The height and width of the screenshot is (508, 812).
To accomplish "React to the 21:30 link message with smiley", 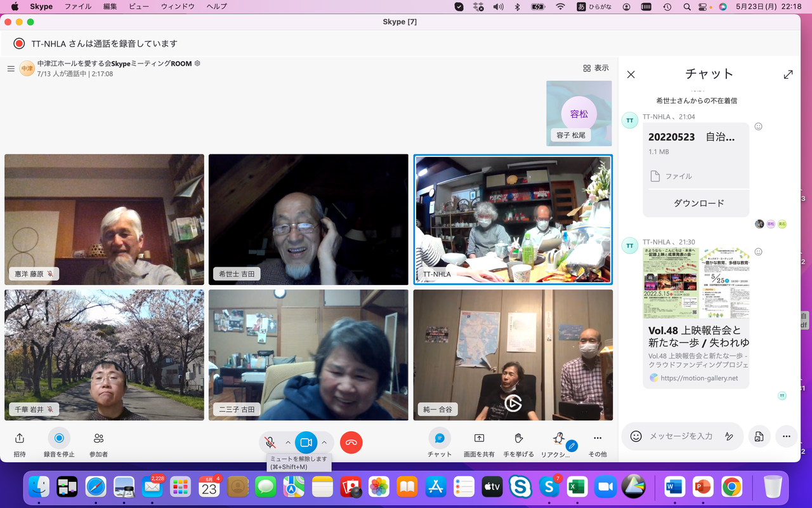I will pyautogui.click(x=758, y=251).
